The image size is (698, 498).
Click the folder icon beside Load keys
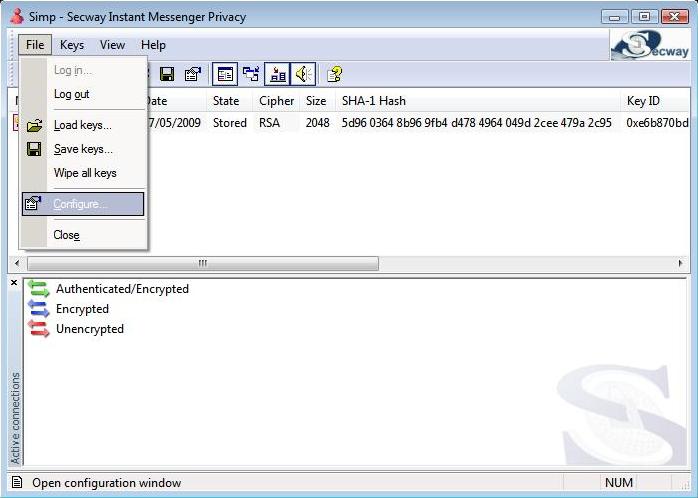[x=34, y=126]
